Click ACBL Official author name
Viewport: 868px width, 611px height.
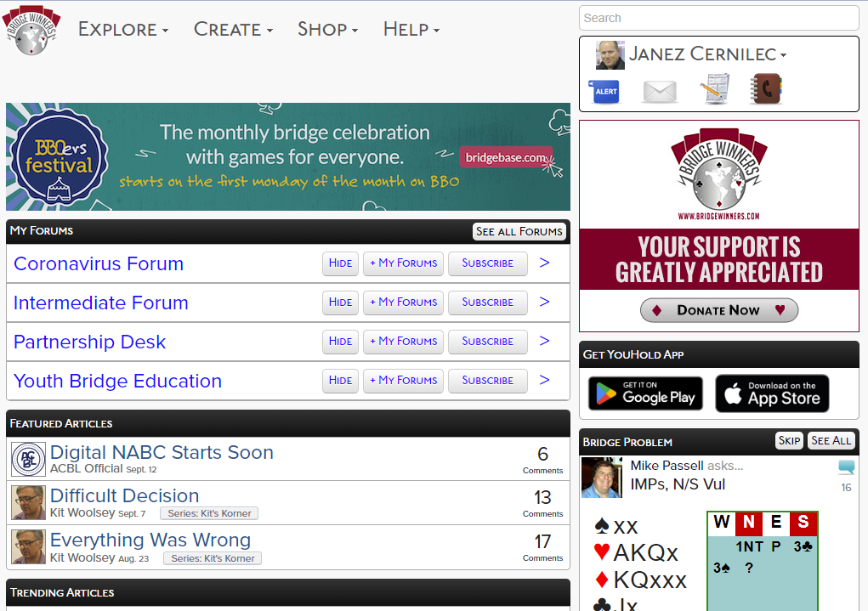87,469
